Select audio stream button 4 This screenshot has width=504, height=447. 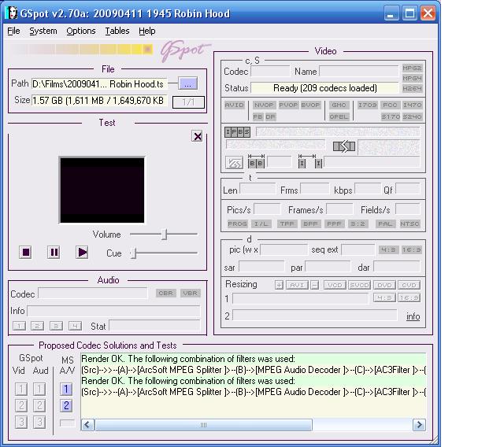click(75, 327)
